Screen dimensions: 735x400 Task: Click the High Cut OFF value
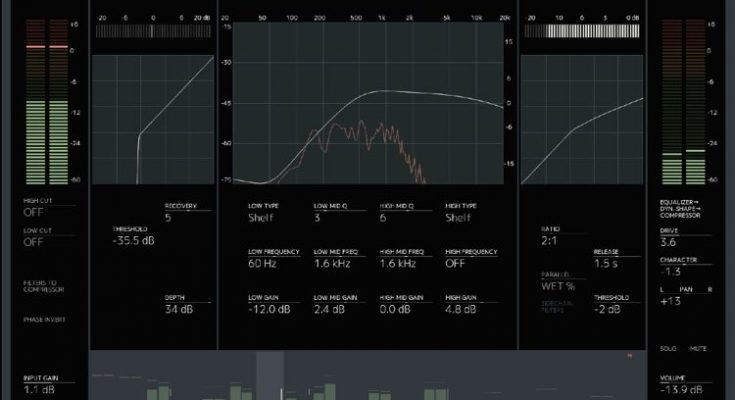click(33, 212)
